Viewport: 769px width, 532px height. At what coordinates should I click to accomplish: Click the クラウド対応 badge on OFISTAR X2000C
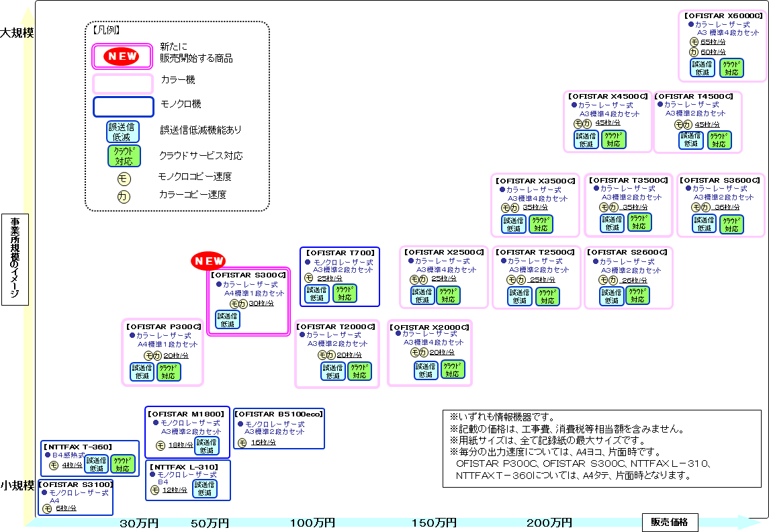[452, 369]
